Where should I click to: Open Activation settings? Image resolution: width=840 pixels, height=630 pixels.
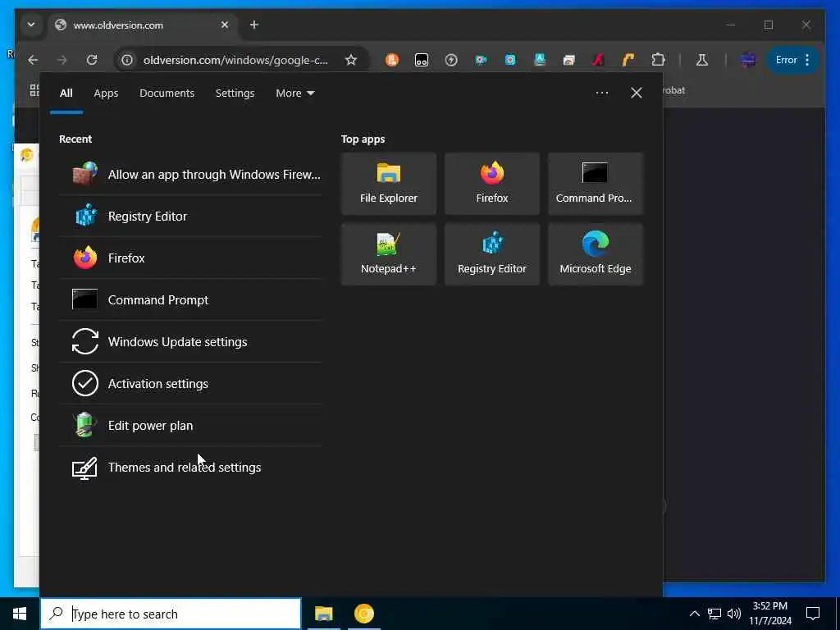pyautogui.click(x=190, y=384)
